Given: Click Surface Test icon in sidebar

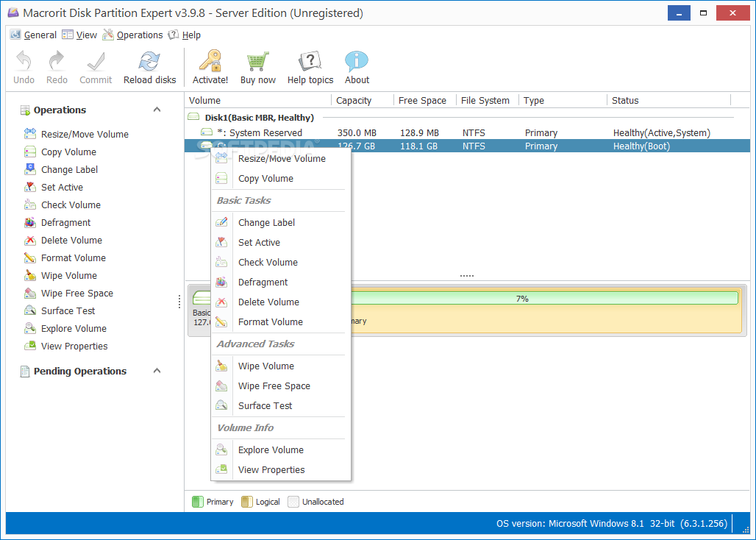Looking at the screenshot, I should pyautogui.click(x=30, y=310).
